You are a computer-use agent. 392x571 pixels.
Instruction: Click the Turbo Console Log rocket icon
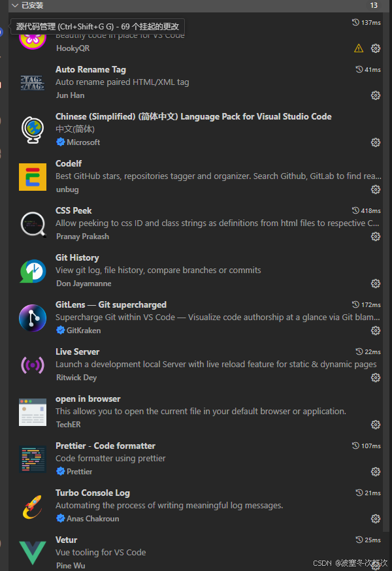(33, 506)
